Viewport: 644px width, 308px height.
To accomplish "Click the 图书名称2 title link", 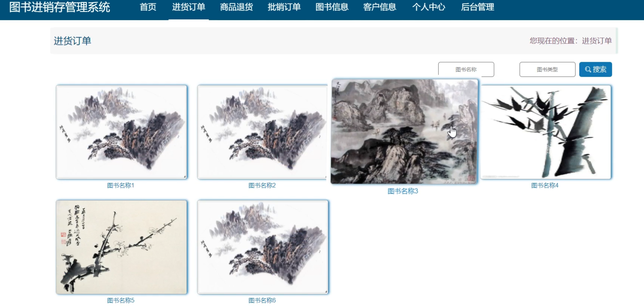I will coord(262,185).
